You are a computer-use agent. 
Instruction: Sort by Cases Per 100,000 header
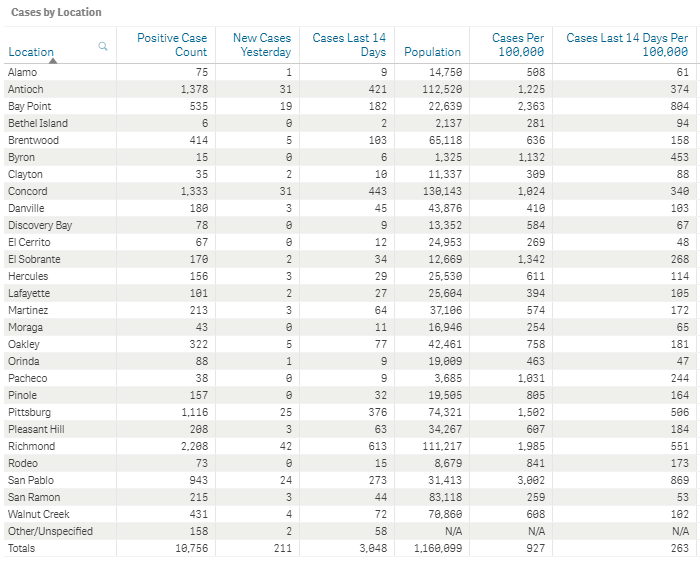tap(518, 45)
